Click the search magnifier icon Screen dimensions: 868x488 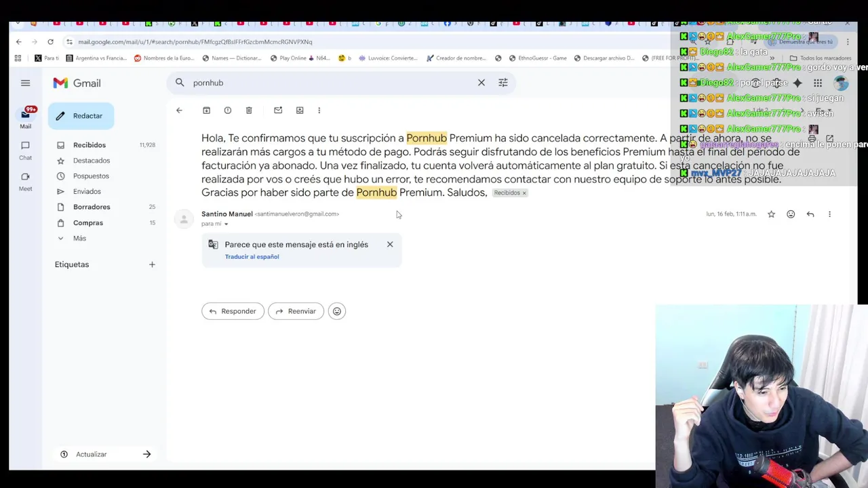pos(180,83)
